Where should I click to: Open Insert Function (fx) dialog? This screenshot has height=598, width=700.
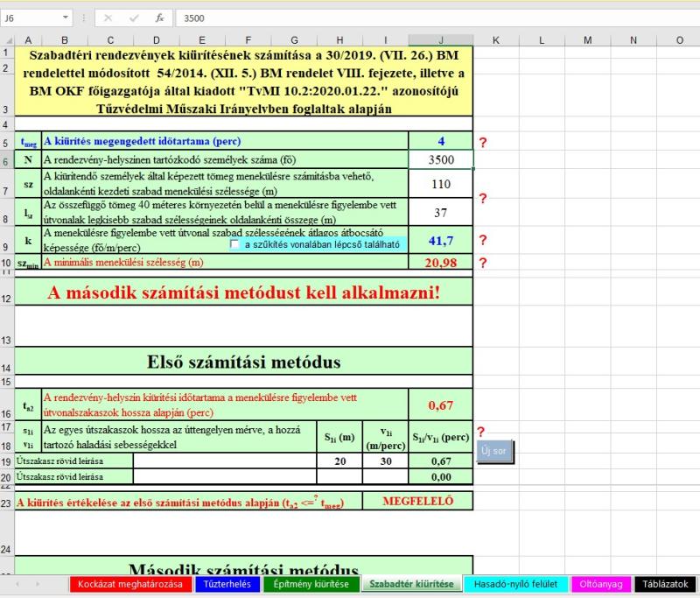tap(159, 18)
